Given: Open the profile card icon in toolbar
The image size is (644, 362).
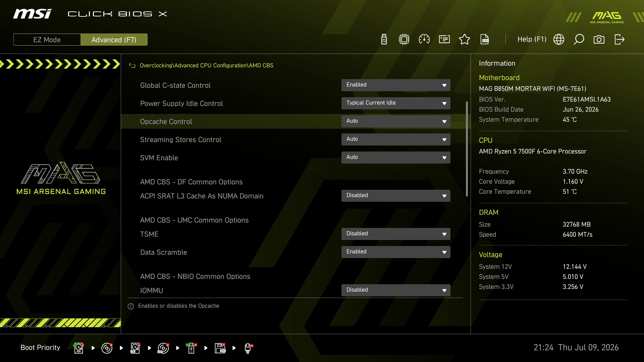Looking at the screenshot, I should pyautogui.click(x=444, y=40).
